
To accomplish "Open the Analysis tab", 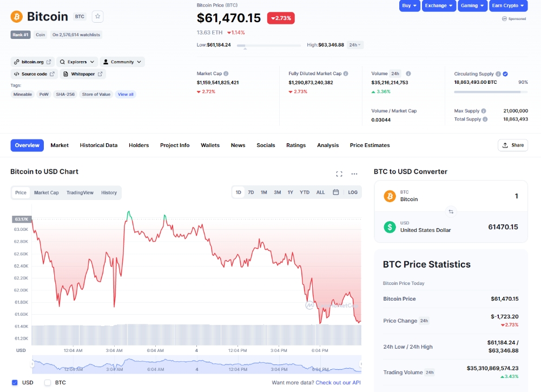I will tap(328, 145).
